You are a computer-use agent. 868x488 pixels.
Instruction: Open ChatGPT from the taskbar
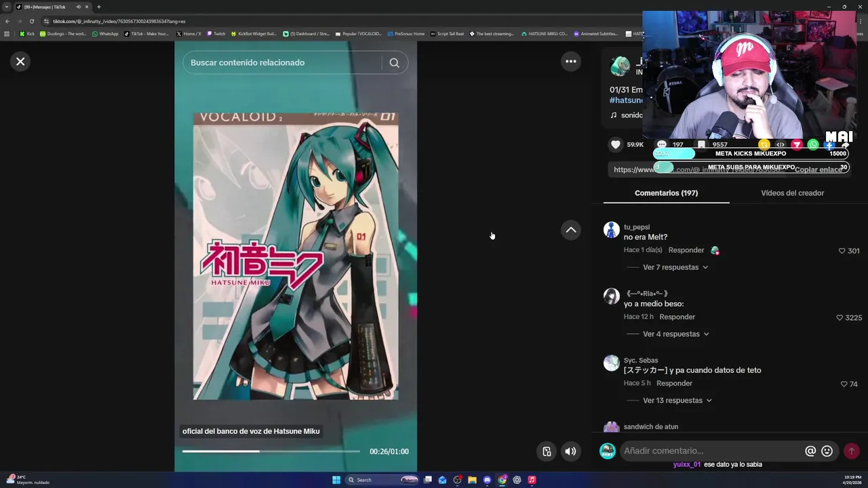click(517, 480)
